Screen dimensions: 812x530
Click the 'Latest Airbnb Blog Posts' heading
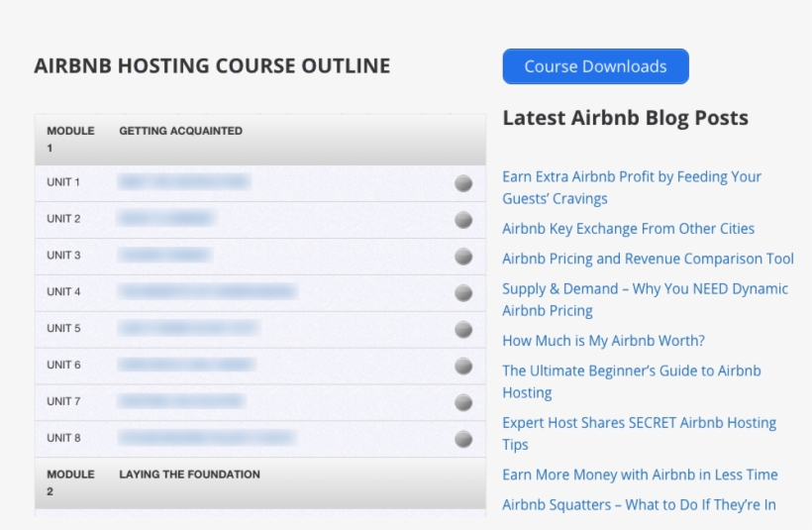click(625, 118)
